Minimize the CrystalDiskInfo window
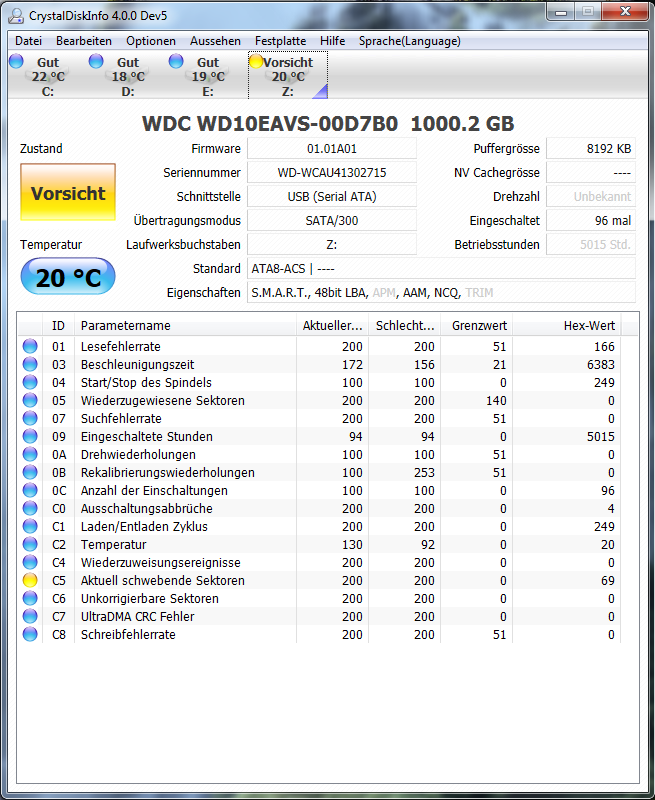 (x=561, y=12)
